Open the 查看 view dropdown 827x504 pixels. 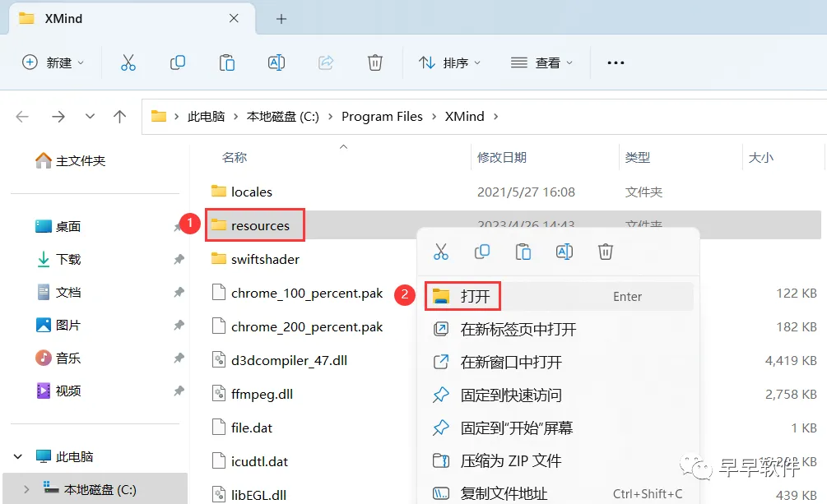[541, 62]
